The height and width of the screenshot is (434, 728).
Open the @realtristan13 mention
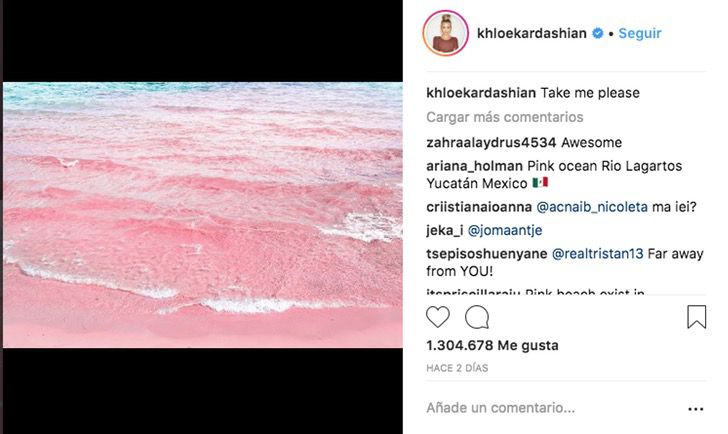(x=598, y=254)
